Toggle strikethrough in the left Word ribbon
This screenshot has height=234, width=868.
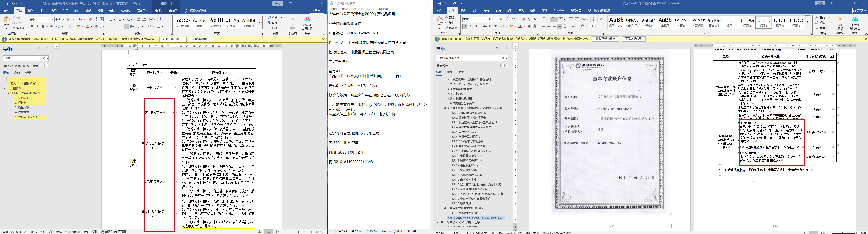click(x=52, y=26)
